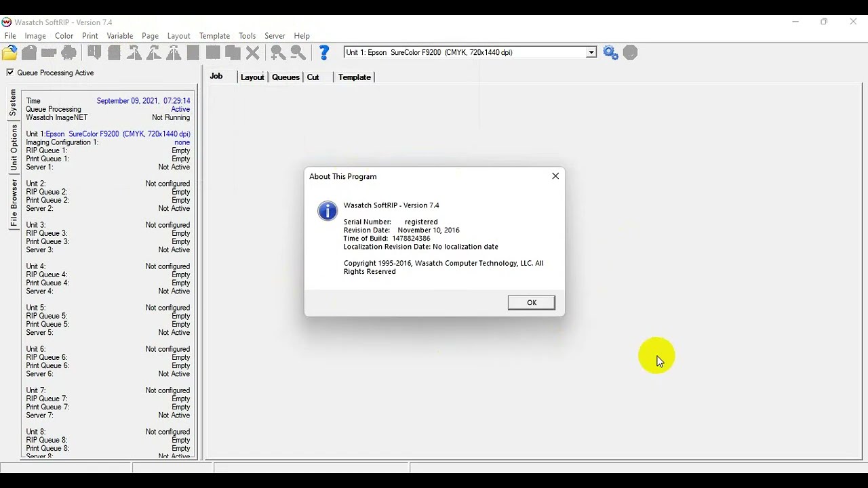Switch to the Job tab
The height and width of the screenshot is (488, 868).
point(216,77)
